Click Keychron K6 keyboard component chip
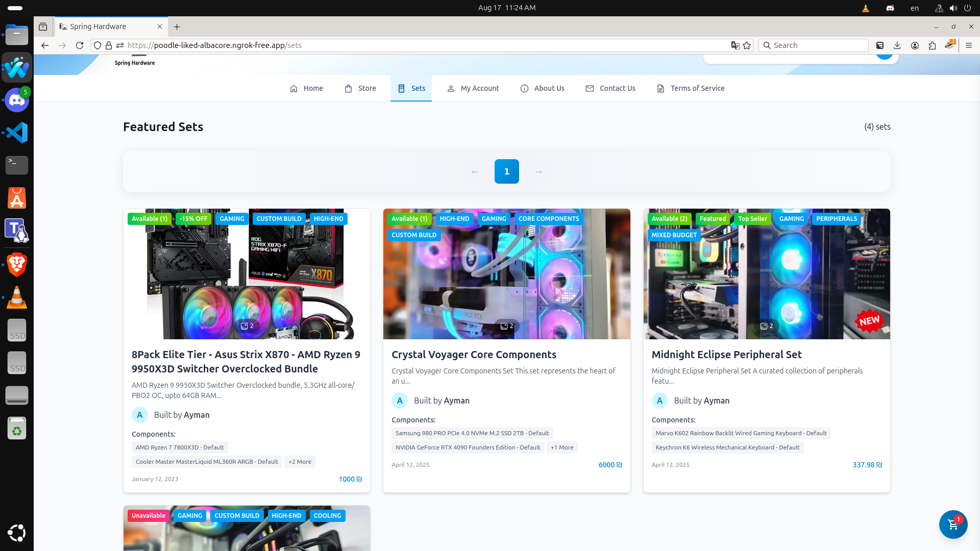 pos(727,447)
